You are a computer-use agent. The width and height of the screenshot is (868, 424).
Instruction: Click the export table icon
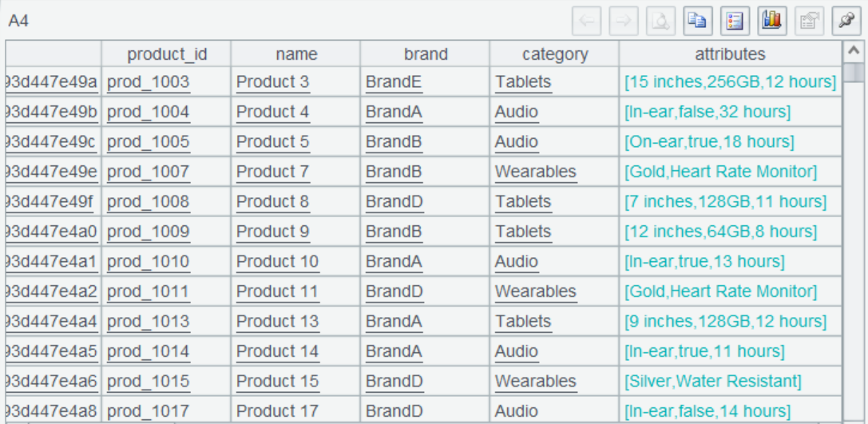coord(808,22)
